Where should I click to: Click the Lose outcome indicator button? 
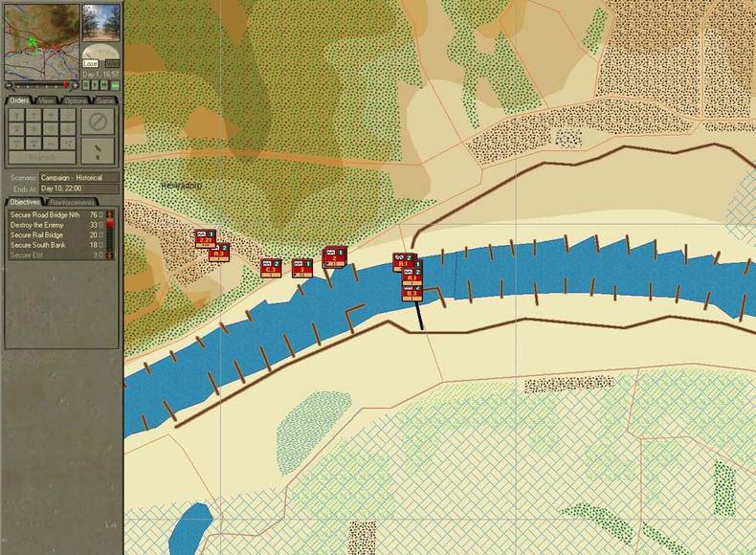click(91, 63)
